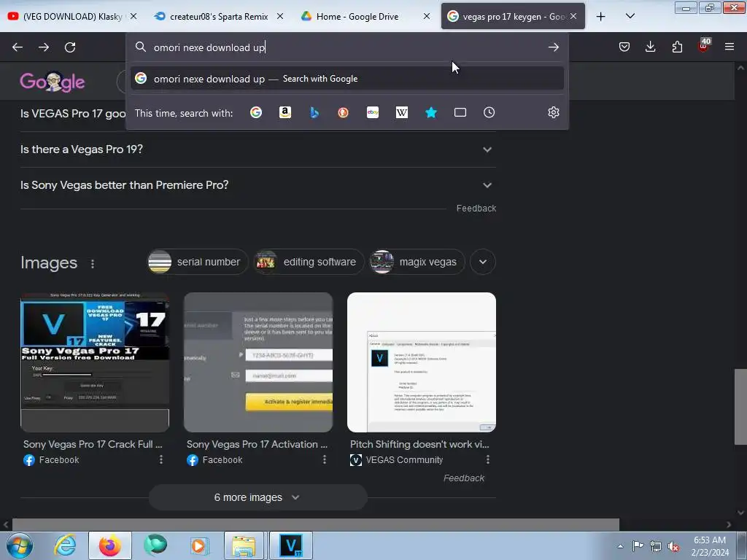List all tabs with the dropdown chevron
This screenshot has height=560, width=747.
pyautogui.click(x=630, y=16)
